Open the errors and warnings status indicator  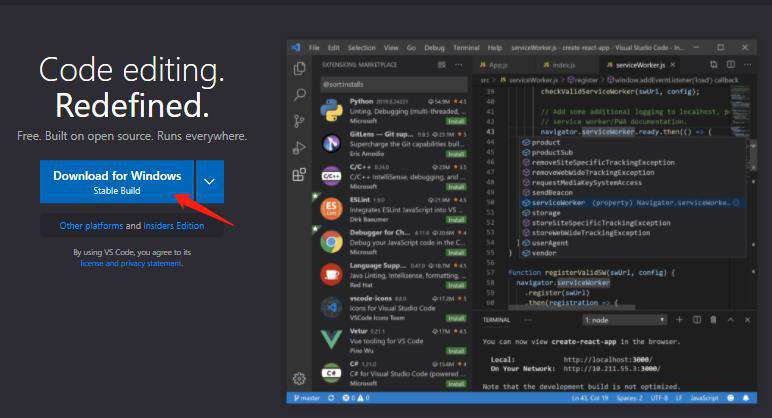[355, 398]
